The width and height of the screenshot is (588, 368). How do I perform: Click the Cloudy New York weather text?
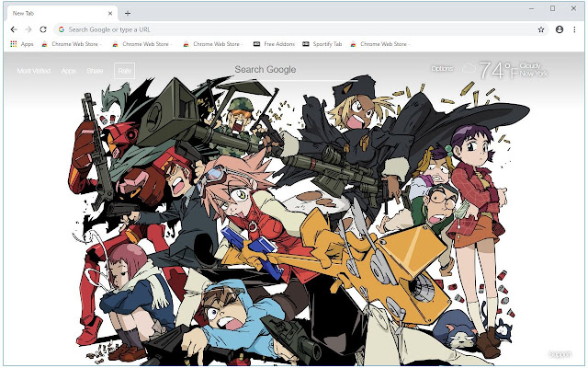pyautogui.click(x=534, y=70)
